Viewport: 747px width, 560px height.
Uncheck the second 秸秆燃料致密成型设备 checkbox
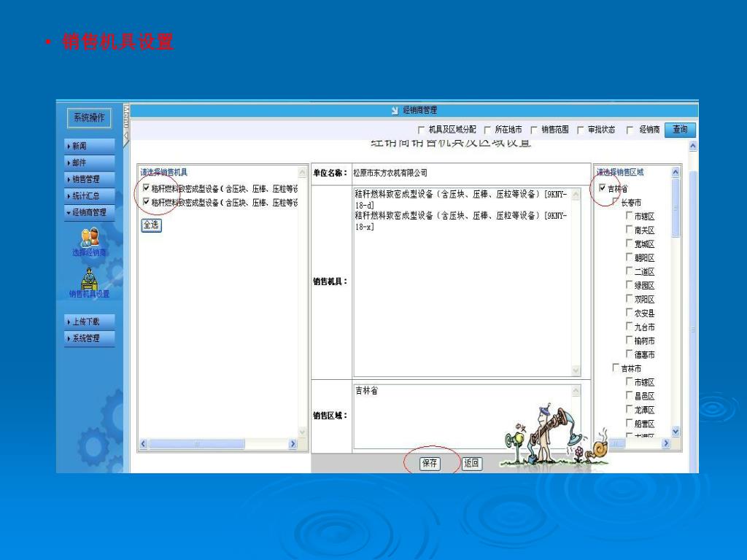(x=146, y=202)
